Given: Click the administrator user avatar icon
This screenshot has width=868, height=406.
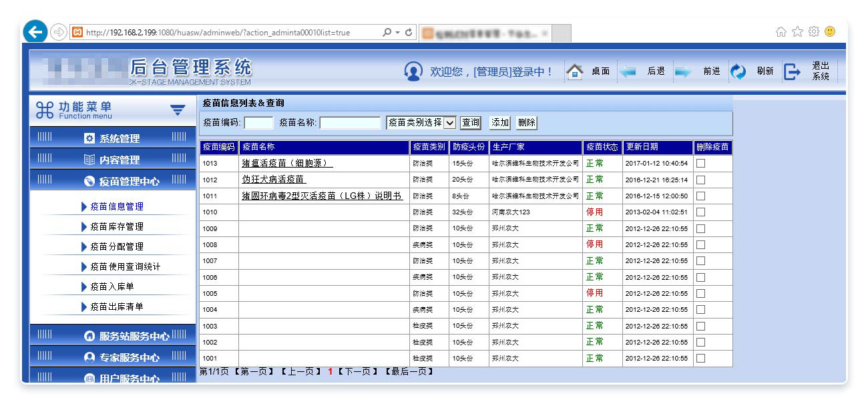Looking at the screenshot, I should [413, 71].
